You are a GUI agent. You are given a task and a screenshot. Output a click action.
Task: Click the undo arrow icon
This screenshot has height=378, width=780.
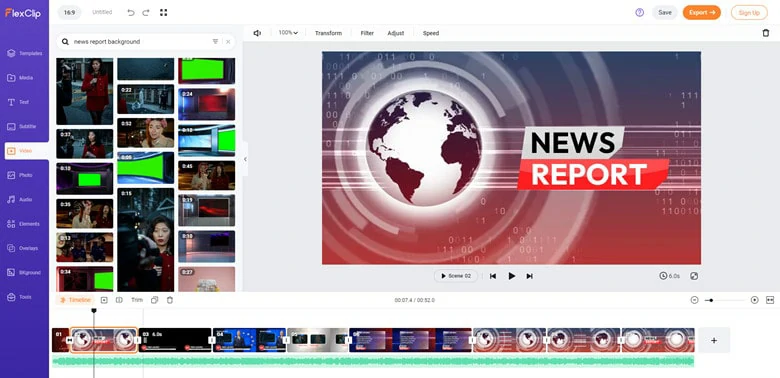point(131,12)
